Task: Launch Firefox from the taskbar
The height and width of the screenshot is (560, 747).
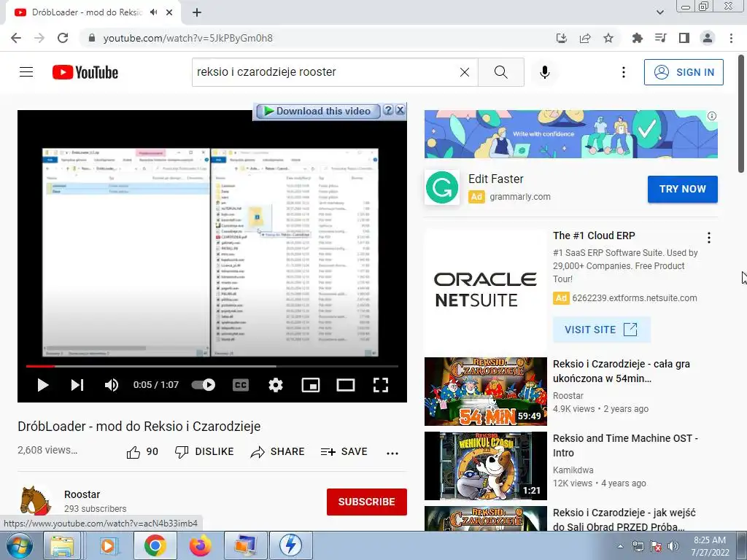Action: (200, 545)
